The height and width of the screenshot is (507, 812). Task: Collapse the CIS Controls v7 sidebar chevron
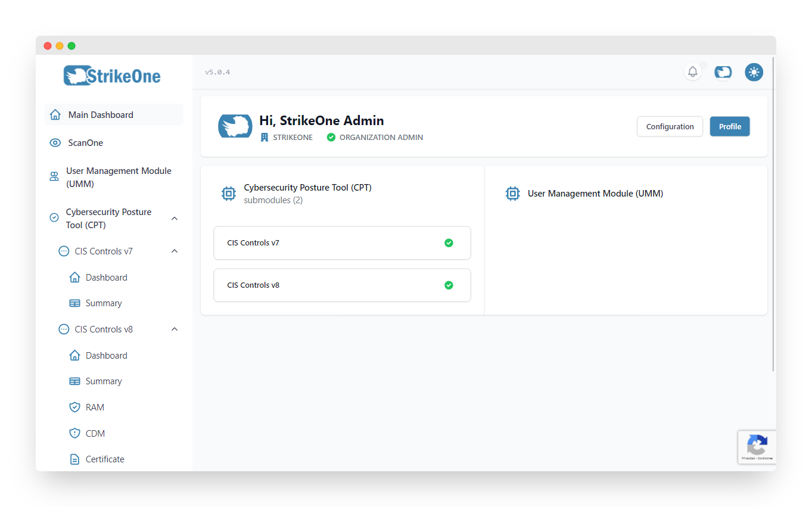tap(175, 251)
